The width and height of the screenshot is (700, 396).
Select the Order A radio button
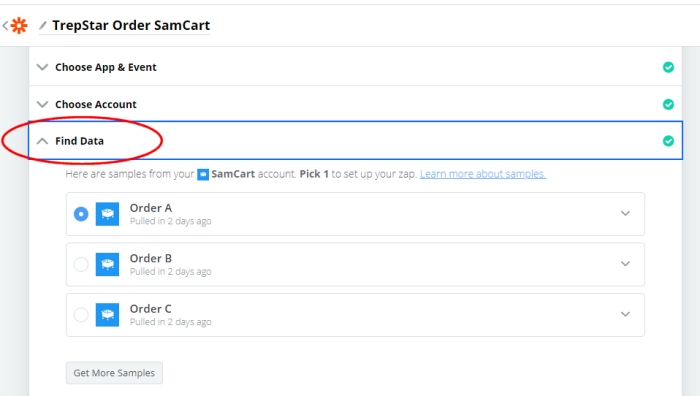click(81, 214)
